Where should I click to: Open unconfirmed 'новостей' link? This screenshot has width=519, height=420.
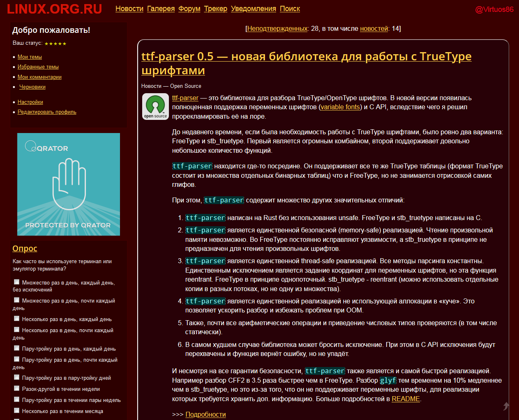(374, 29)
